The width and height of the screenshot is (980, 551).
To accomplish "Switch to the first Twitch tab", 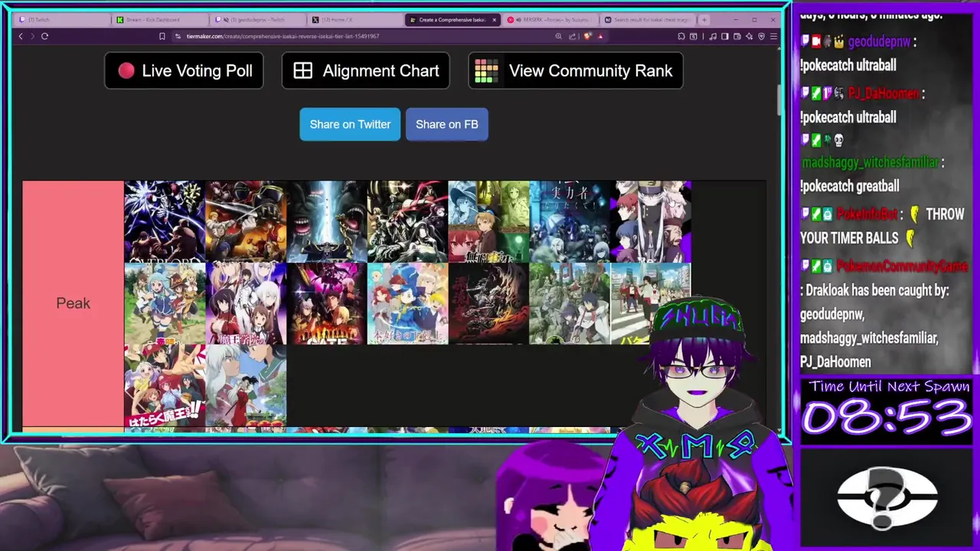I will tap(61, 19).
